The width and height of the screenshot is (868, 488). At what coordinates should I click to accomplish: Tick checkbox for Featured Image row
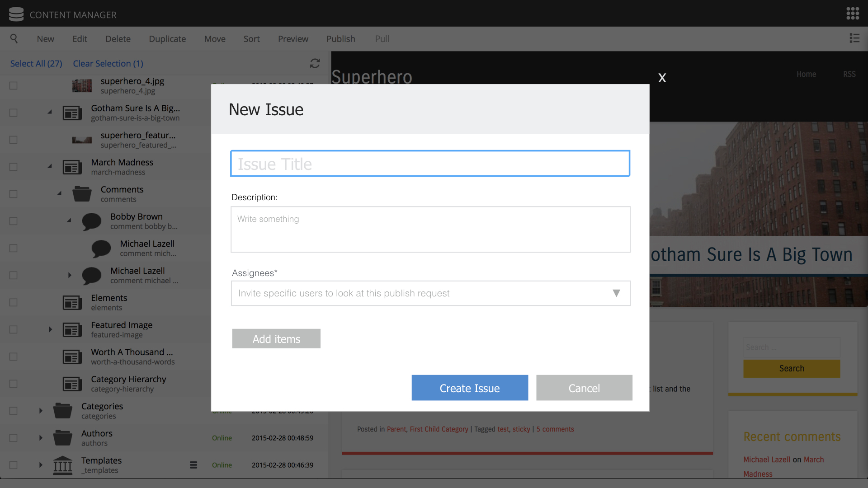coord(14,329)
